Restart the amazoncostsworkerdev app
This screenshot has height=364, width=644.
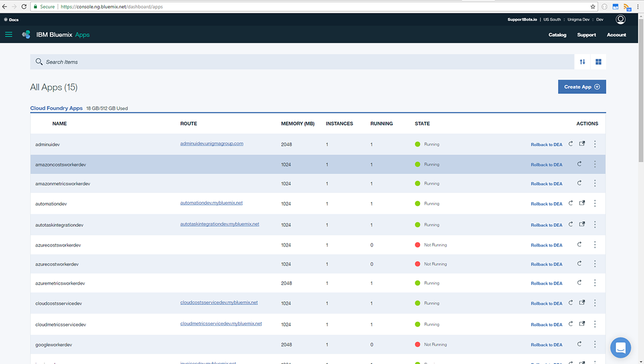[x=579, y=164]
